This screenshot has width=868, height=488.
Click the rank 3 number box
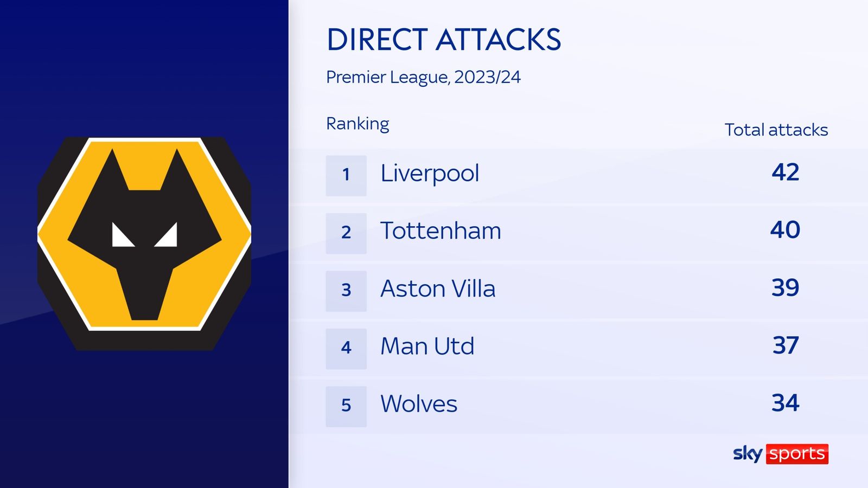pyautogui.click(x=346, y=291)
